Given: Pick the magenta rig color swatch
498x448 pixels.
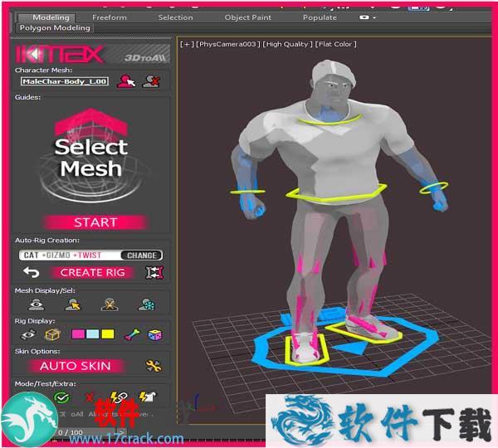Looking at the screenshot, I should [78, 334].
